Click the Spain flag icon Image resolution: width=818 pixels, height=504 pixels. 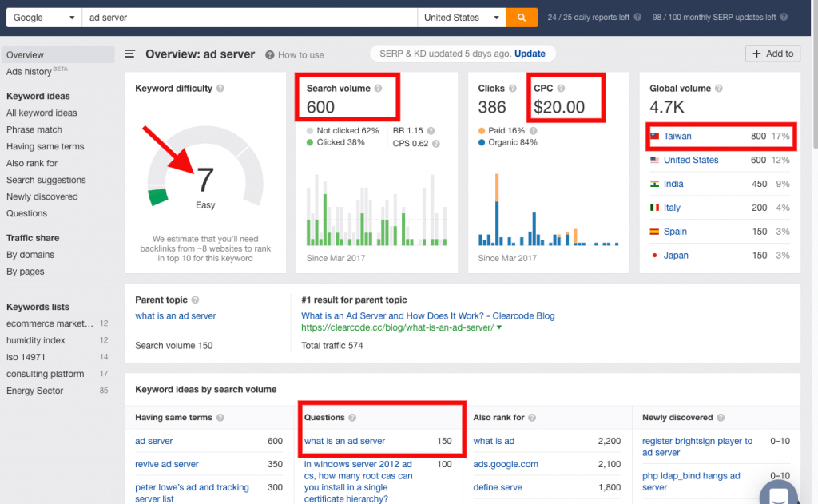click(x=655, y=232)
